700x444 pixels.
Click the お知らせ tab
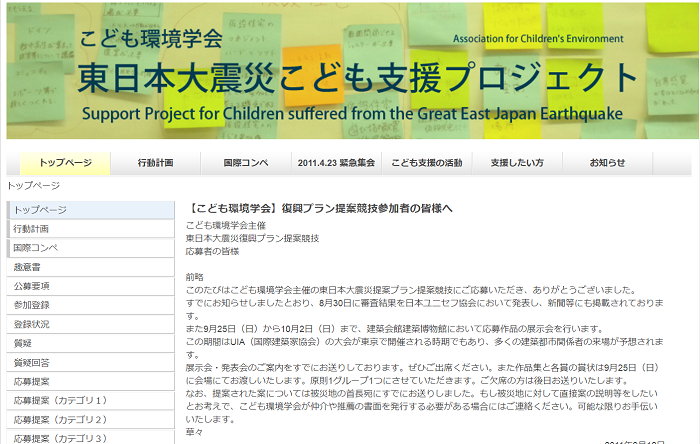click(607, 162)
